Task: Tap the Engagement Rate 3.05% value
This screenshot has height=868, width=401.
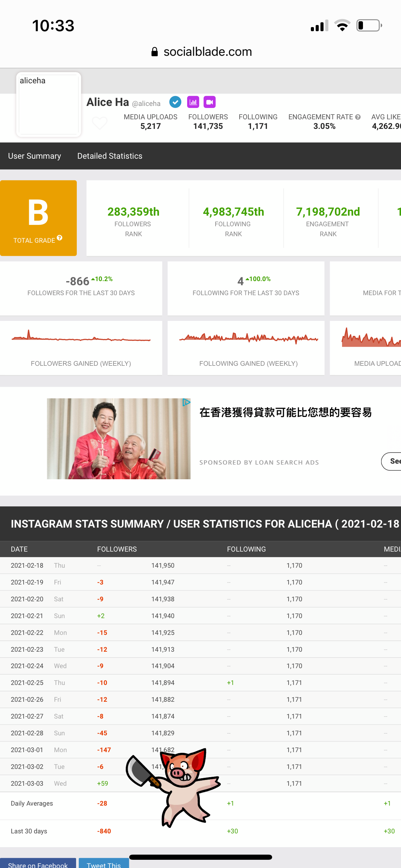Action: [x=324, y=126]
